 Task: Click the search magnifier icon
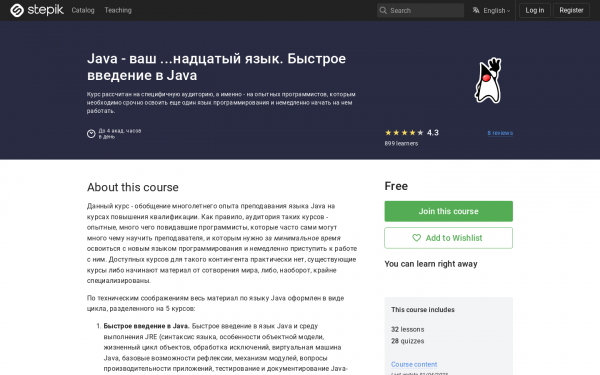click(383, 10)
